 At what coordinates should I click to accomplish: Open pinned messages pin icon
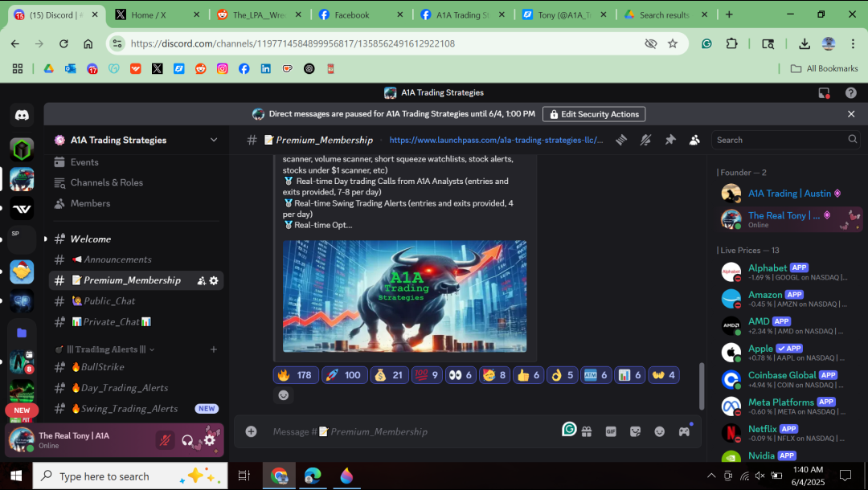tap(669, 140)
